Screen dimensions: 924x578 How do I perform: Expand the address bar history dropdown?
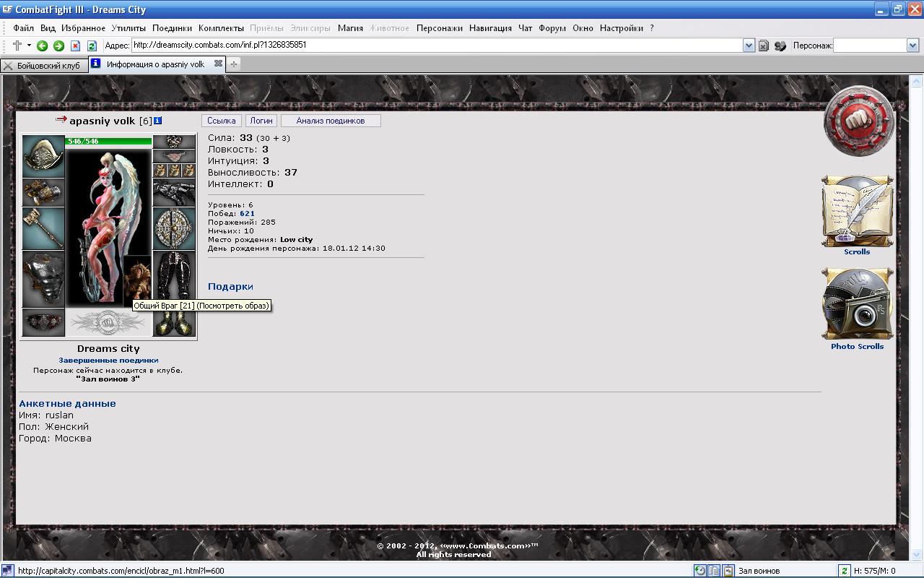(x=749, y=45)
